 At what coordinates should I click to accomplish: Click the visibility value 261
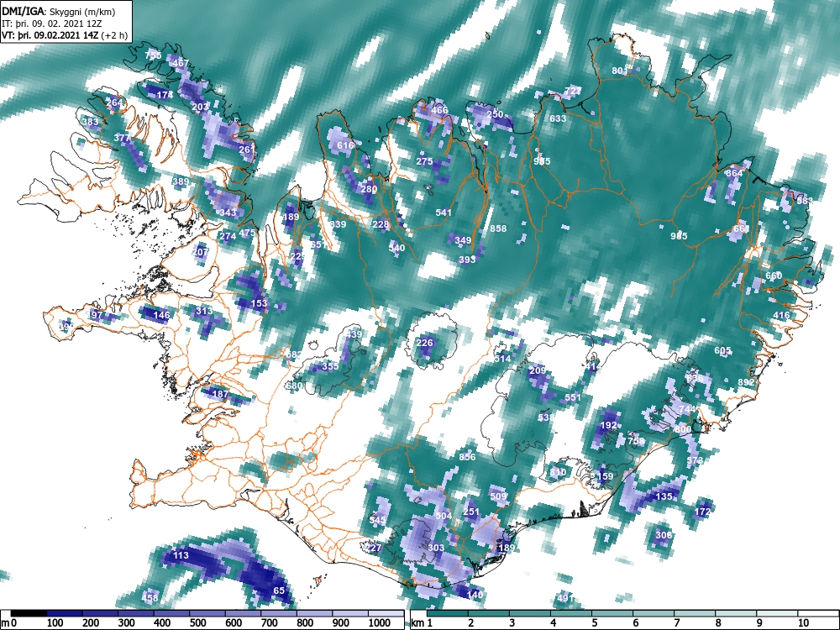pos(246,150)
